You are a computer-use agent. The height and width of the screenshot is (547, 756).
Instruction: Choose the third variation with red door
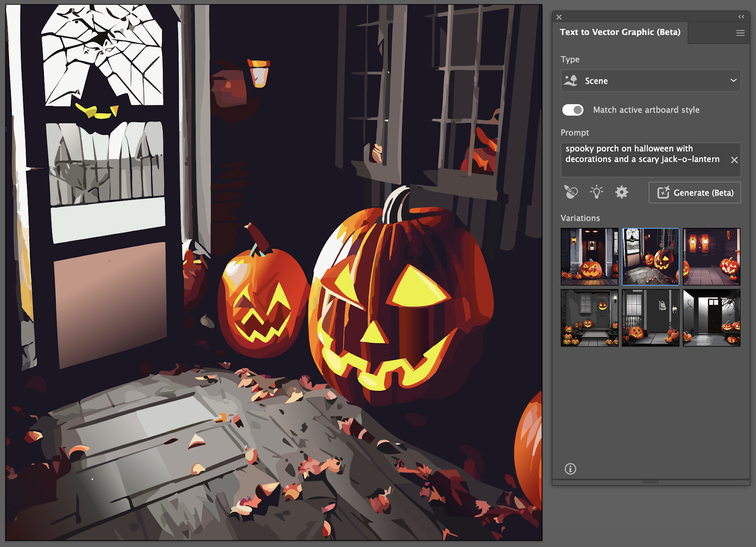(711, 257)
